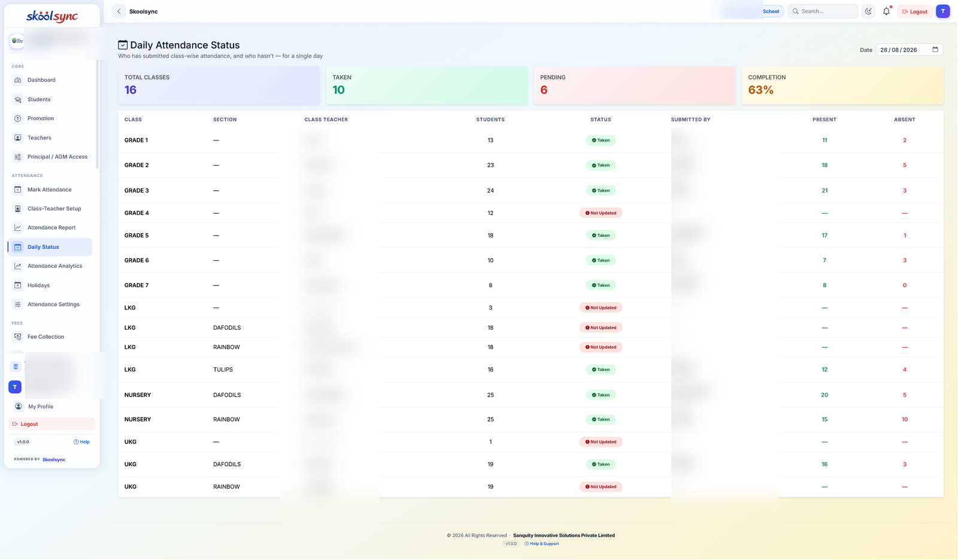The height and width of the screenshot is (560, 958).
Task: Focus the Search input field
Action: (x=823, y=11)
